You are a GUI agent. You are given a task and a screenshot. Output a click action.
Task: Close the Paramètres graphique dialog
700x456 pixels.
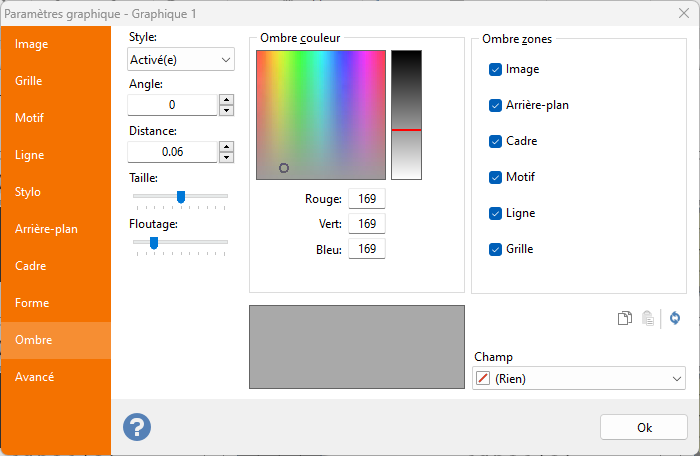point(674,12)
